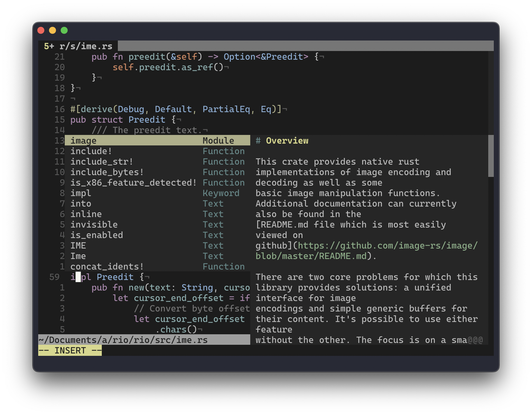Choose the 'include_bytes!' completion item
Image resolution: width=532 pixels, height=415 pixels.
tap(157, 172)
